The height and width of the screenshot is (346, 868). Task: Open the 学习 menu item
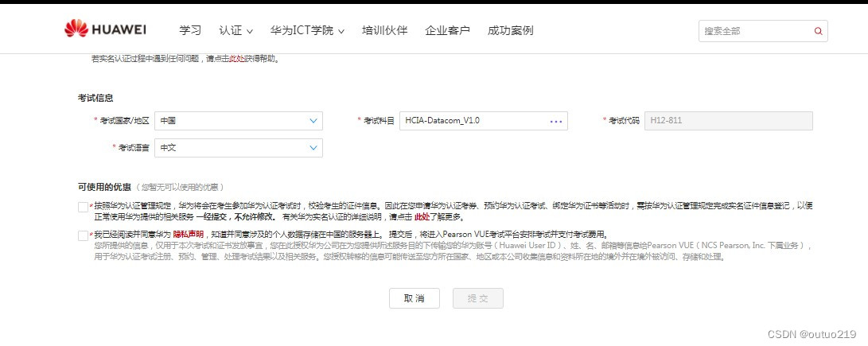coord(190,30)
